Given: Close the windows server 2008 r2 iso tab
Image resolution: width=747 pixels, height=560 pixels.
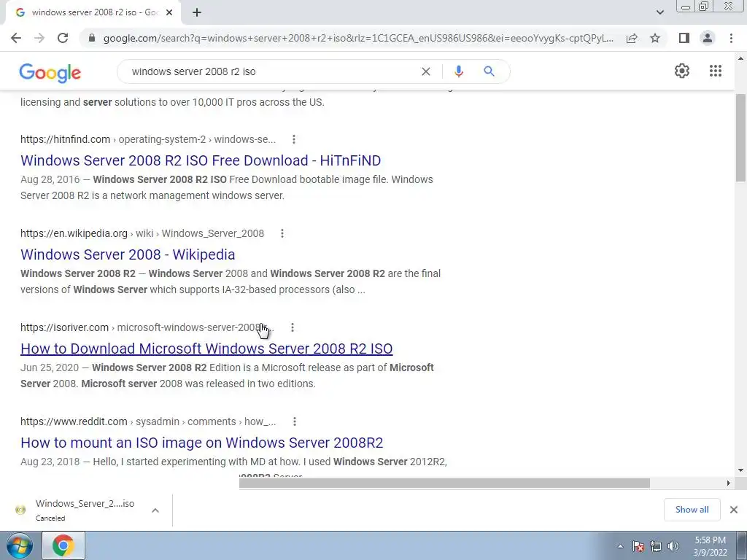Looking at the screenshot, I should [169, 12].
